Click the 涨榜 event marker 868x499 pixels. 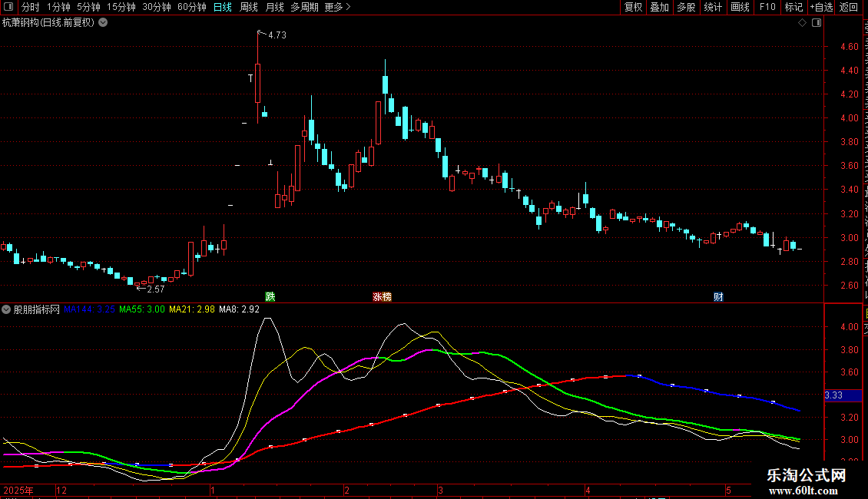point(382,296)
